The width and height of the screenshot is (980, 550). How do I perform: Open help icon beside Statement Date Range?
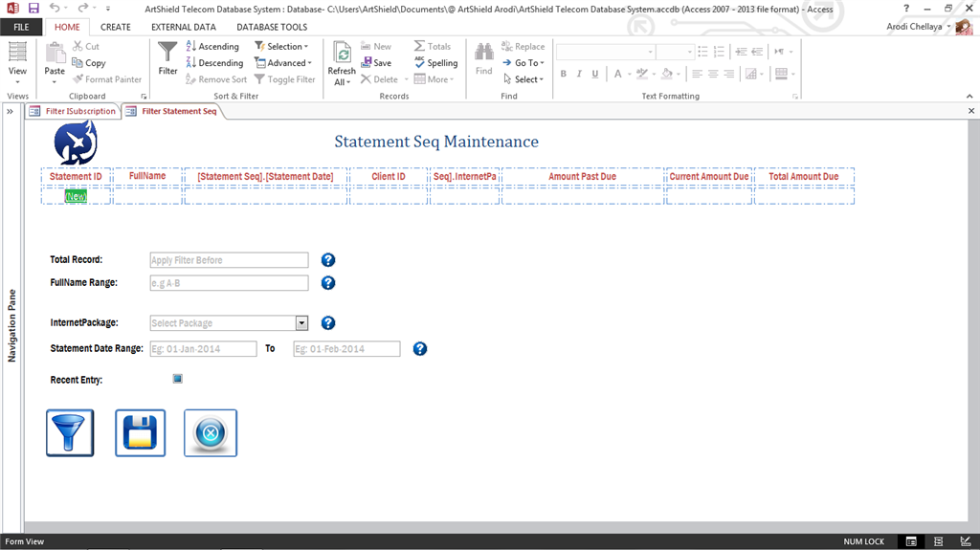click(x=420, y=349)
